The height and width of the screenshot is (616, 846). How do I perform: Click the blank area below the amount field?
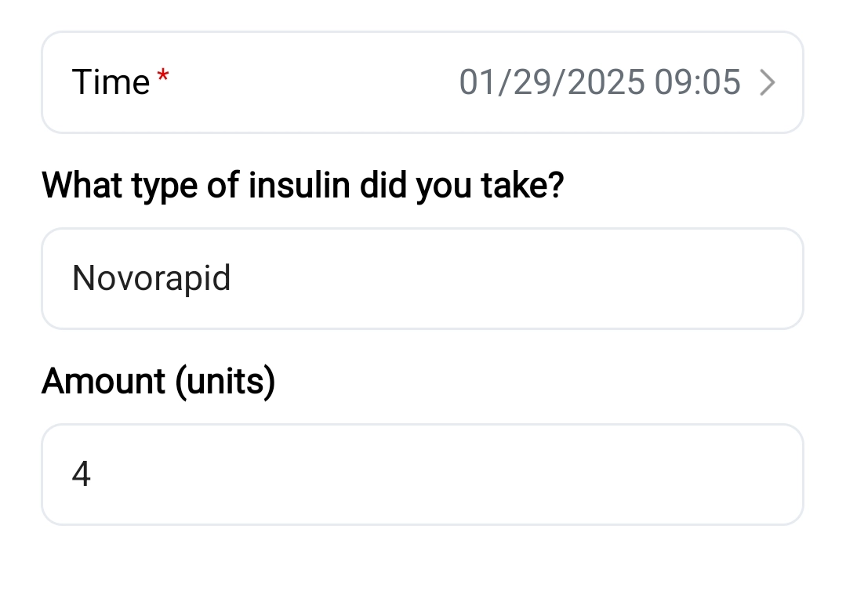pos(422,572)
